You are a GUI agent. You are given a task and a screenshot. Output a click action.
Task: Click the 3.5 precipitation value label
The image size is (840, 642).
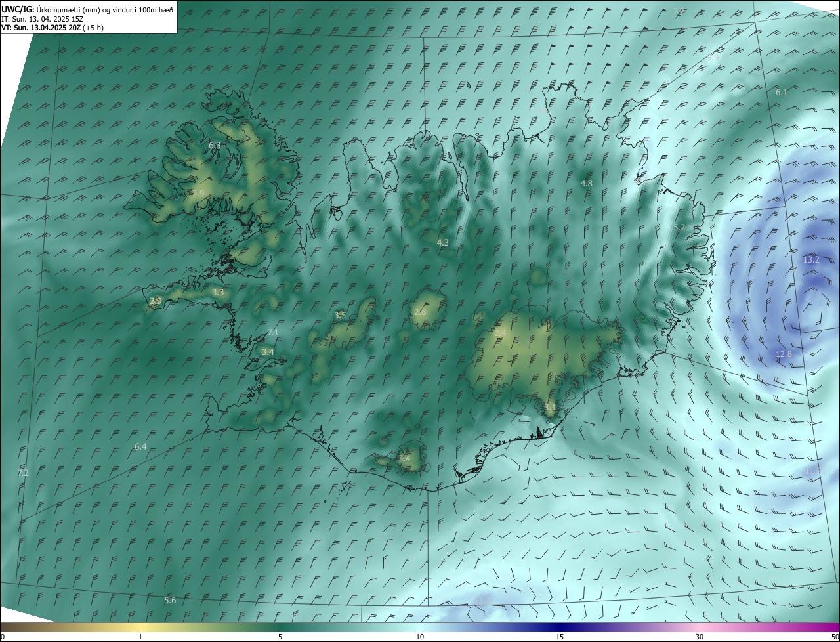pyautogui.click(x=340, y=316)
